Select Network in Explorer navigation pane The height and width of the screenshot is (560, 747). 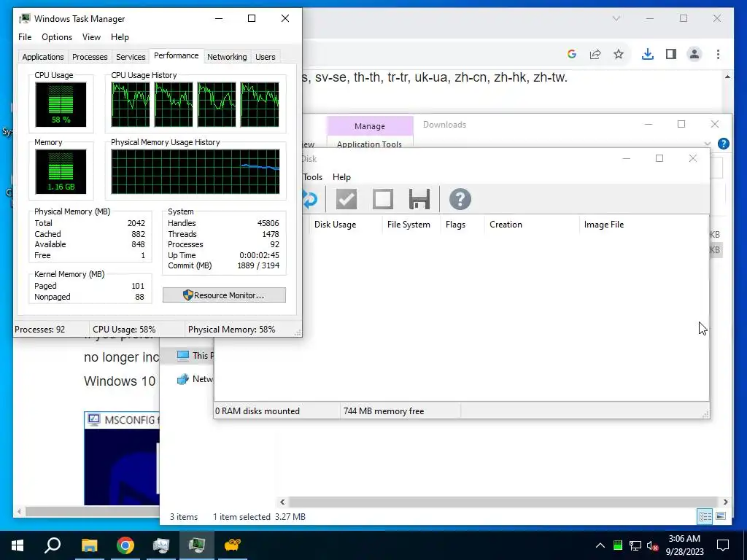point(196,379)
